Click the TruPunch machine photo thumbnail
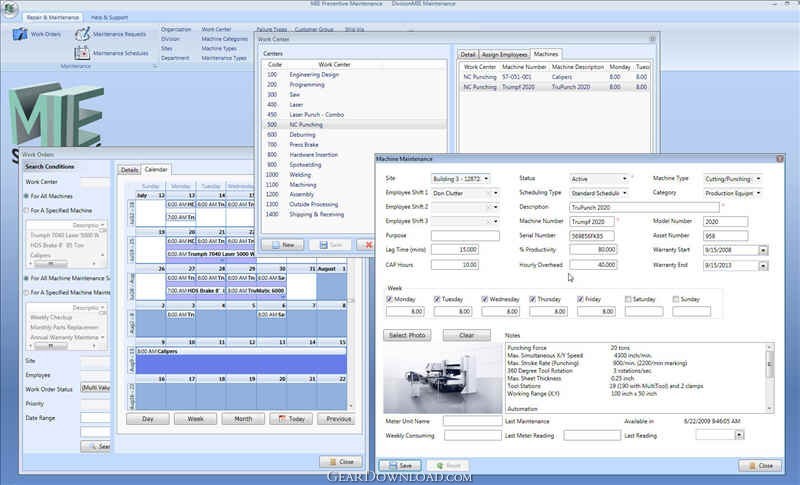Screen dimensions: 800x485 pos(442,378)
